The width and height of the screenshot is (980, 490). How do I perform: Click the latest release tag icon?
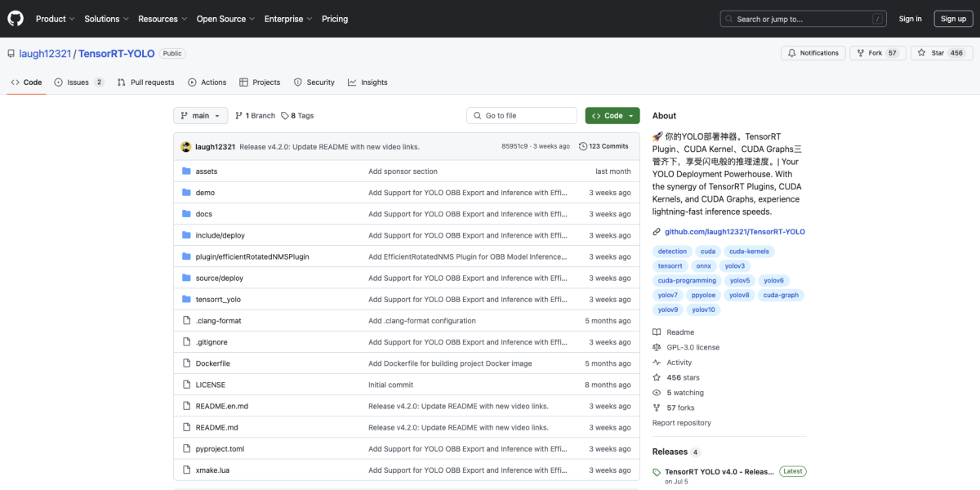coord(657,472)
